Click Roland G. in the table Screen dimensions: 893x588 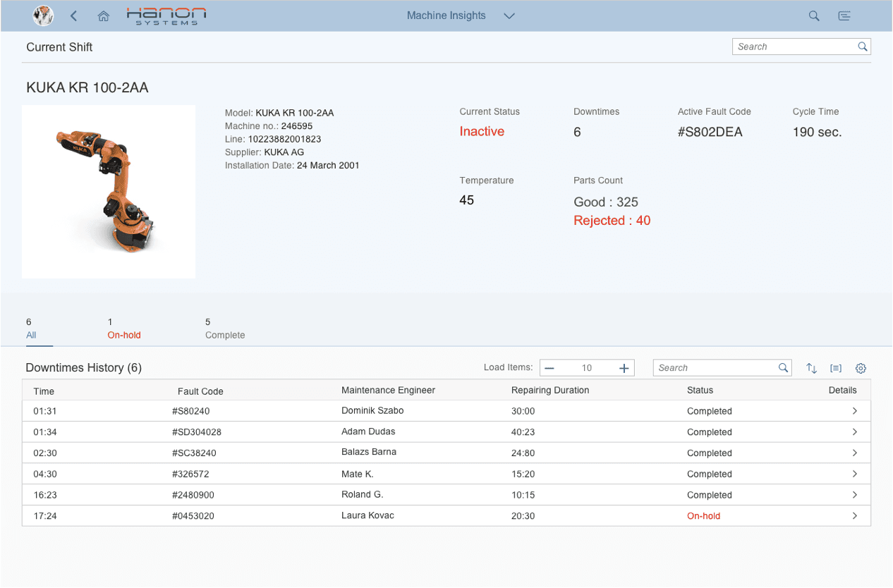pyautogui.click(x=363, y=494)
